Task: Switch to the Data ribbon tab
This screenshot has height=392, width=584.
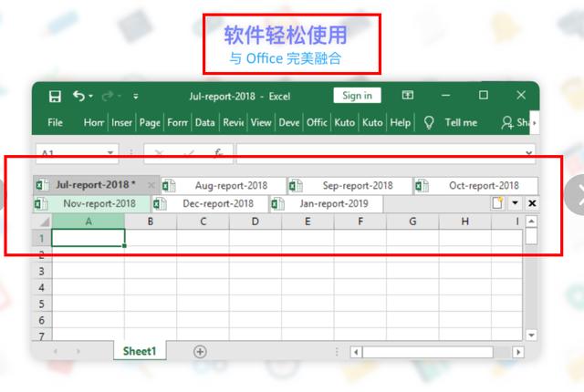Action: coord(204,122)
